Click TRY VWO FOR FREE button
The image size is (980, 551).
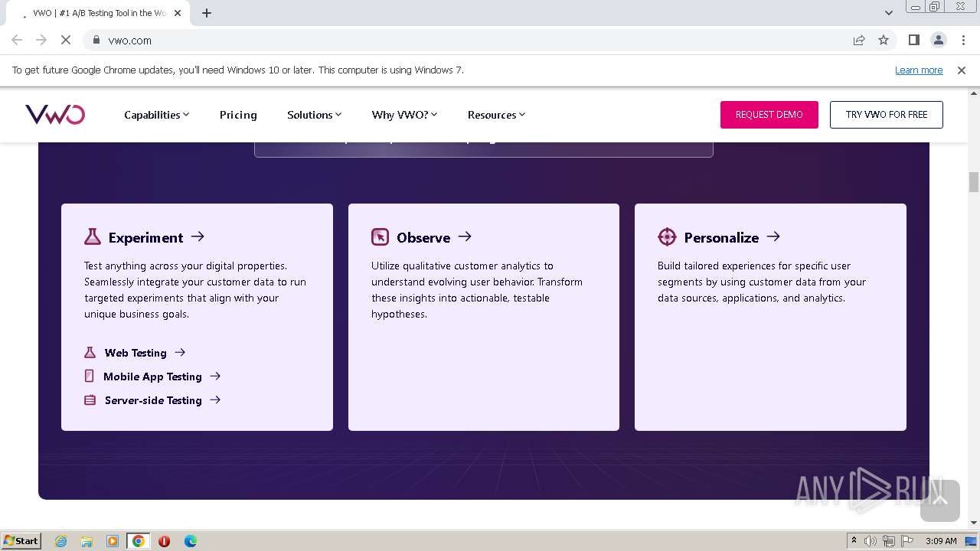pyautogui.click(x=887, y=115)
